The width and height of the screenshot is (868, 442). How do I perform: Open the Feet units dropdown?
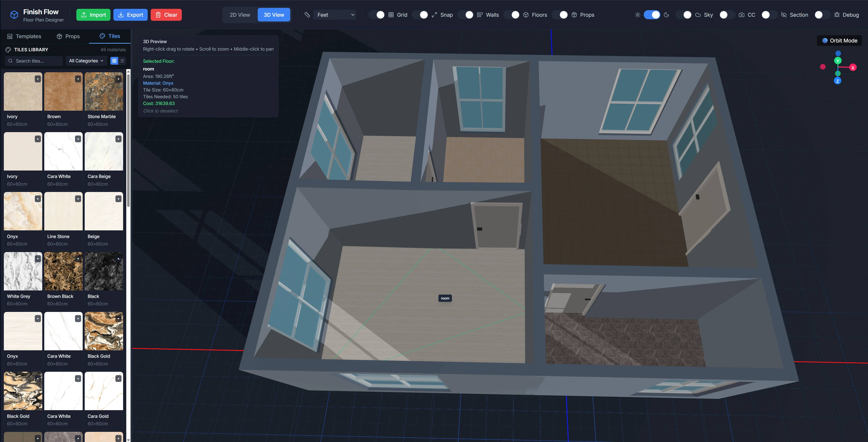pyautogui.click(x=335, y=15)
